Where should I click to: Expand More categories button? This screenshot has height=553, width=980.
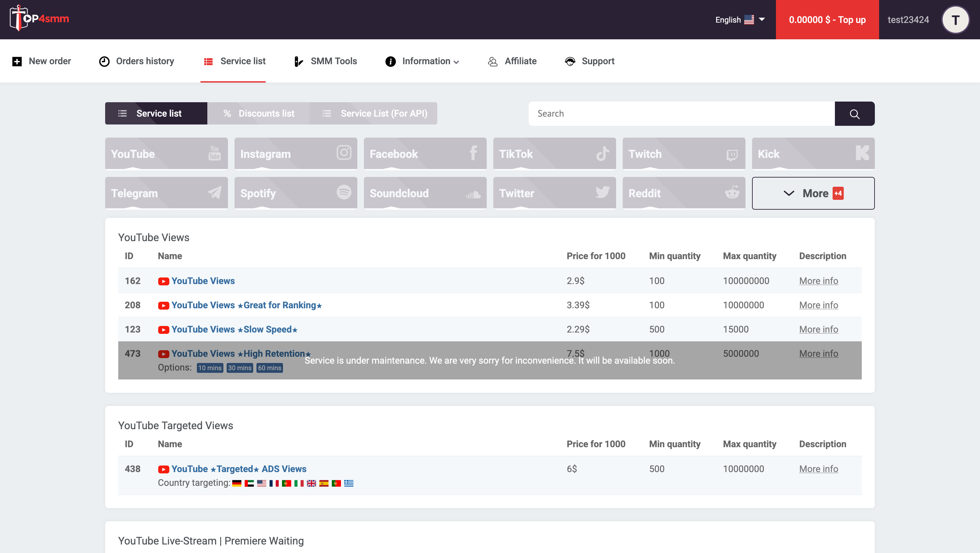pyautogui.click(x=813, y=193)
